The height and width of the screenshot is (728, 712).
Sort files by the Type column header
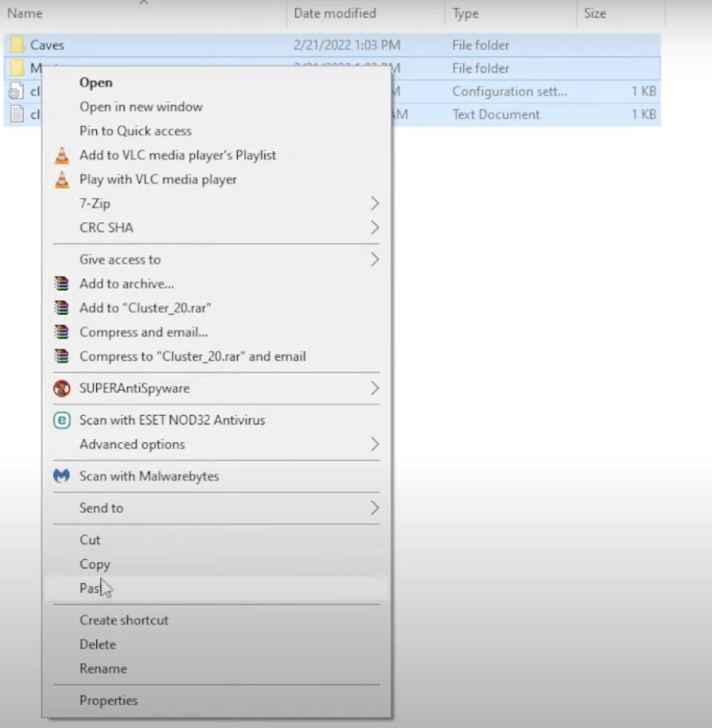tap(466, 13)
